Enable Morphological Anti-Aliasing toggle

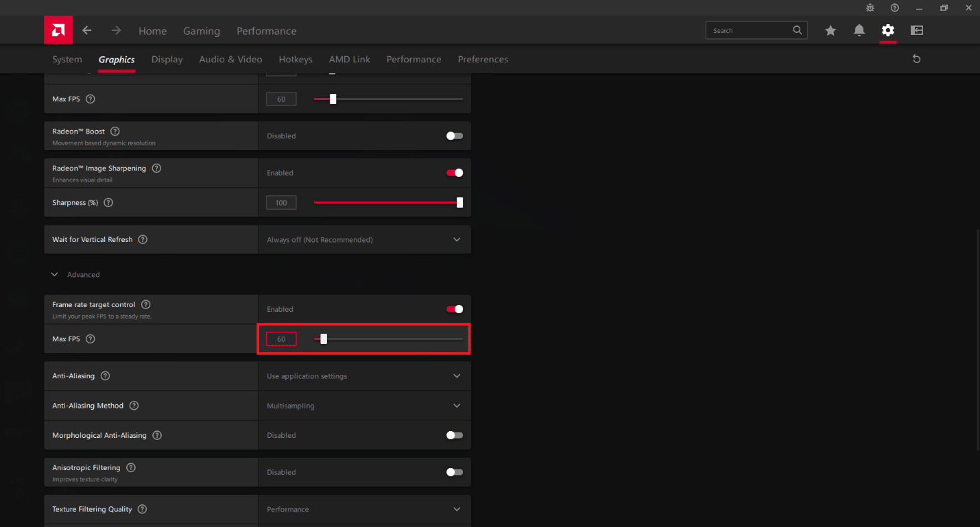pyautogui.click(x=455, y=435)
